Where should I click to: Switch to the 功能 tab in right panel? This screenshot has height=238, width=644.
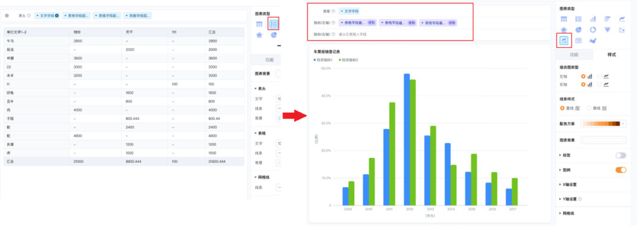[574, 55]
